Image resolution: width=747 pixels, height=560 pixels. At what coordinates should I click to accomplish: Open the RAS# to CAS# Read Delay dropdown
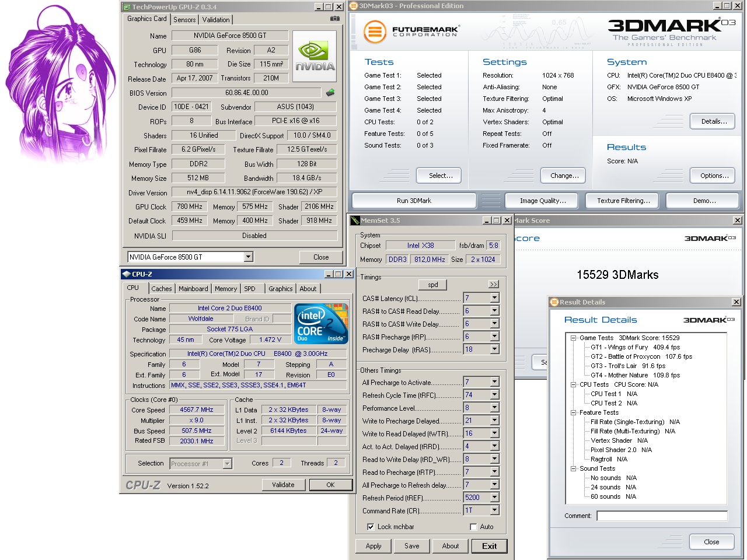point(494,311)
